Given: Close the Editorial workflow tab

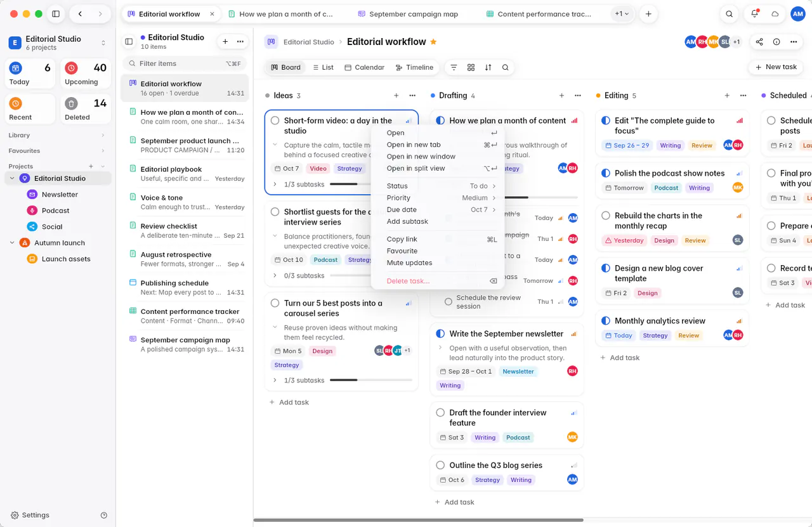Looking at the screenshot, I should coord(212,14).
